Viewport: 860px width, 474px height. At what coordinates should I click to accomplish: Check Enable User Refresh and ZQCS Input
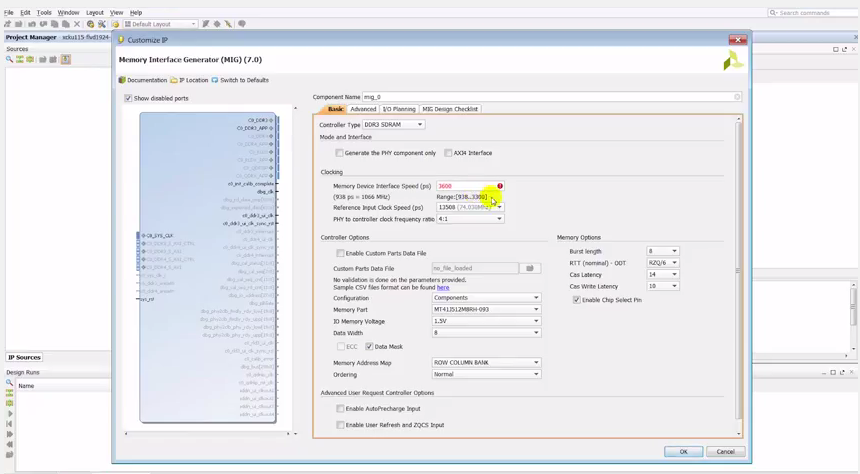pos(341,425)
